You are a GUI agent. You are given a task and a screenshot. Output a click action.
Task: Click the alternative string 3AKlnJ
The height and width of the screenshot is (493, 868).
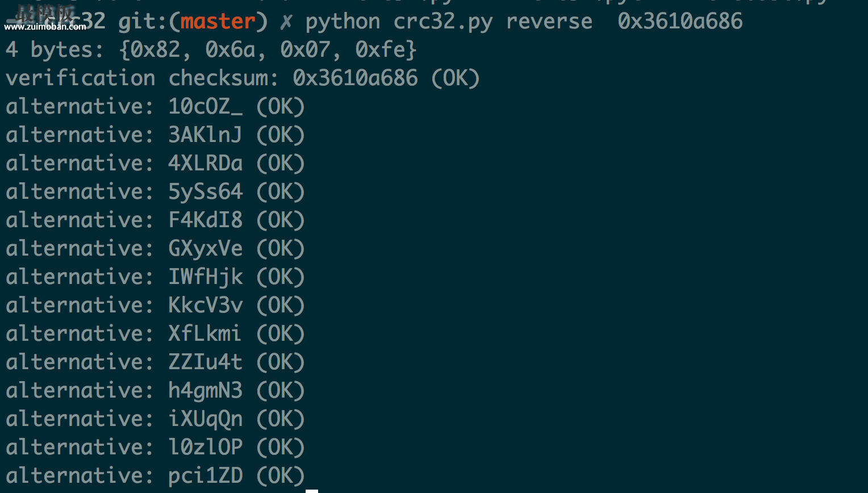205,135
